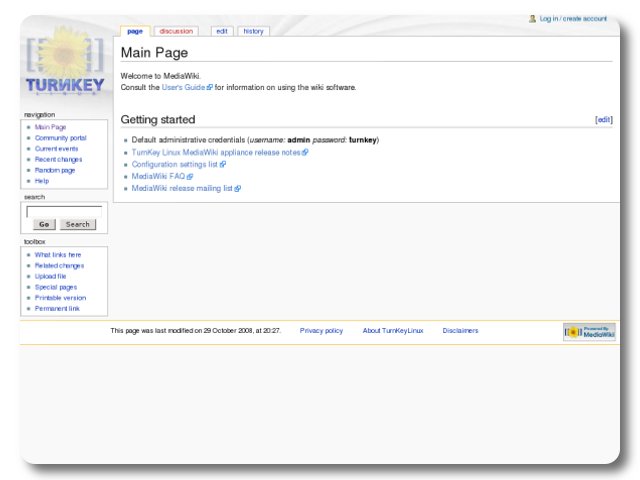The width and height of the screenshot is (640, 480).
Task: Click the Powered by MediaWiki badge
Action: 589,332
